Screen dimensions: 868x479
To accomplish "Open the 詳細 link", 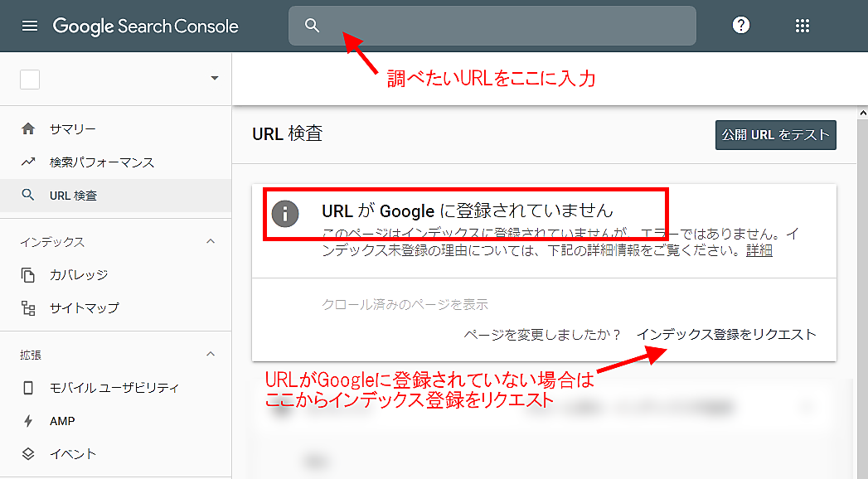I will tap(759, 250).
